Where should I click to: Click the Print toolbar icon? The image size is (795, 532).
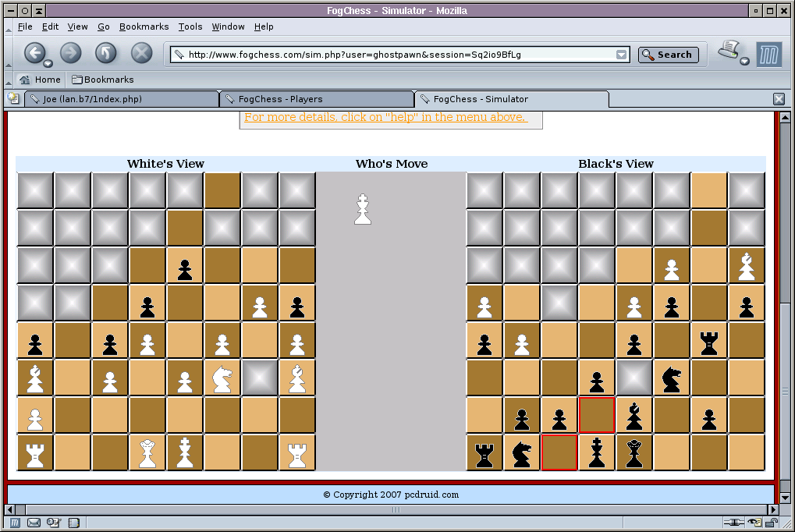(729, 51)
